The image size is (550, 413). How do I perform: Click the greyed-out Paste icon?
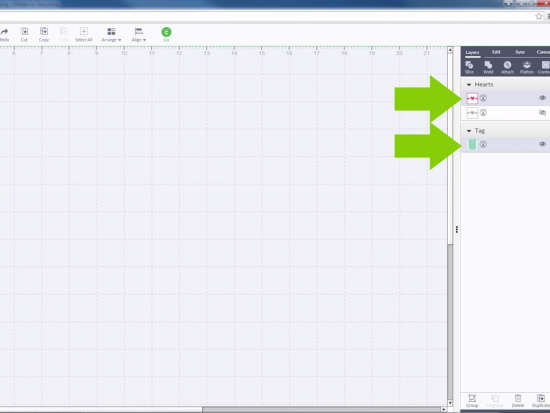64,34
